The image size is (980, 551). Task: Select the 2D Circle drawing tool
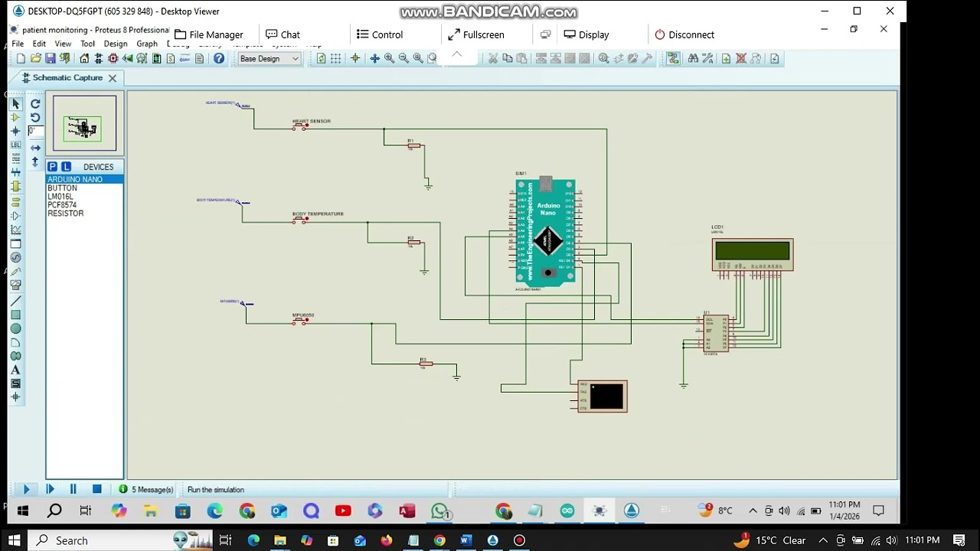click(x=15, y=329)
